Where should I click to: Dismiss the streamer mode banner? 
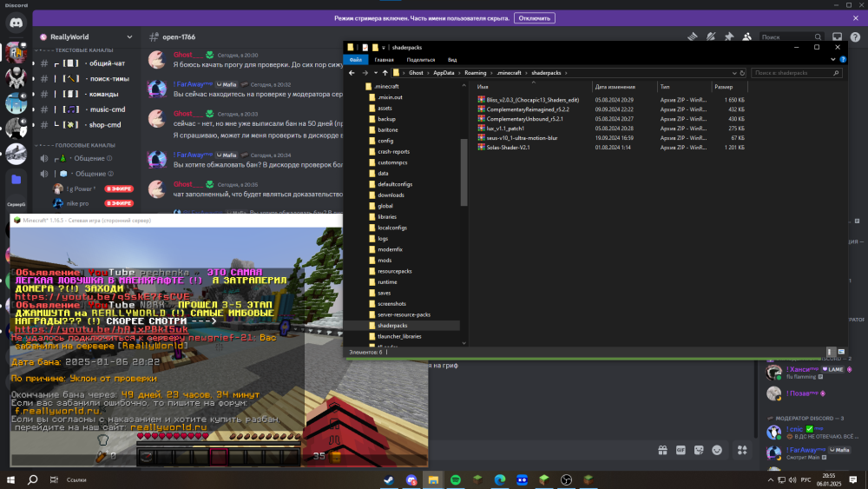[856, 18]
